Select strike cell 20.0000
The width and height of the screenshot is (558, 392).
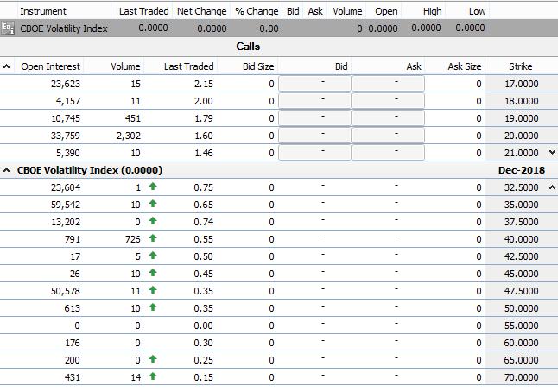coord(522,136)
